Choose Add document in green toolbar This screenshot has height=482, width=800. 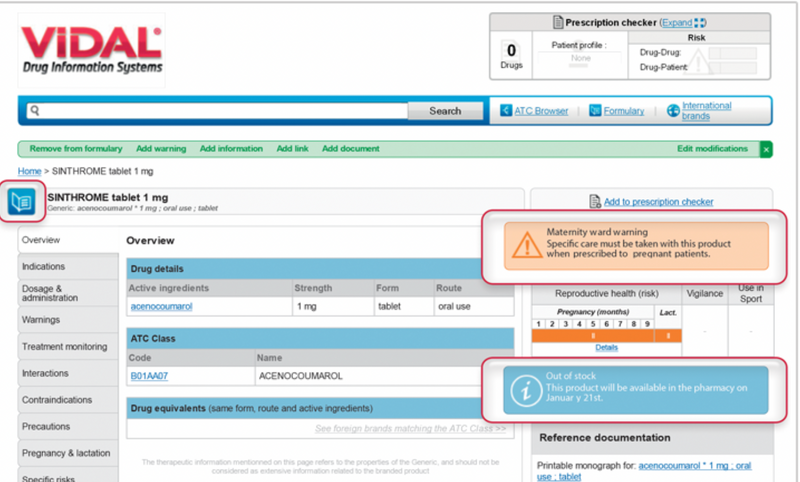point(351,148)
